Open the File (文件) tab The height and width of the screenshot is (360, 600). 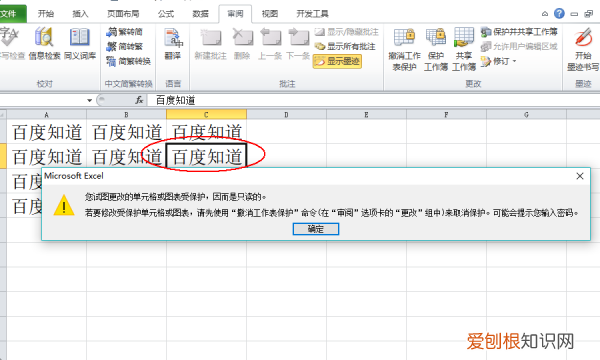(x=12, y=14)
